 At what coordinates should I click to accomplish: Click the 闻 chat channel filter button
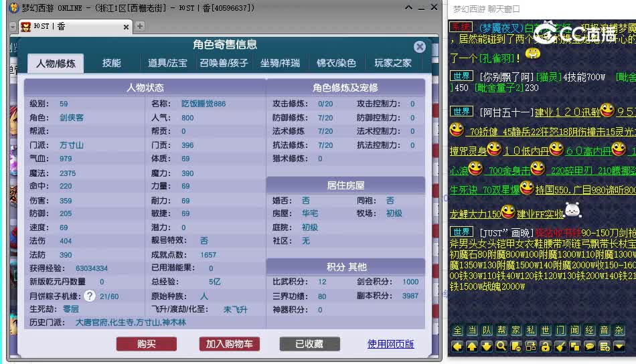[x=575, y=331]
